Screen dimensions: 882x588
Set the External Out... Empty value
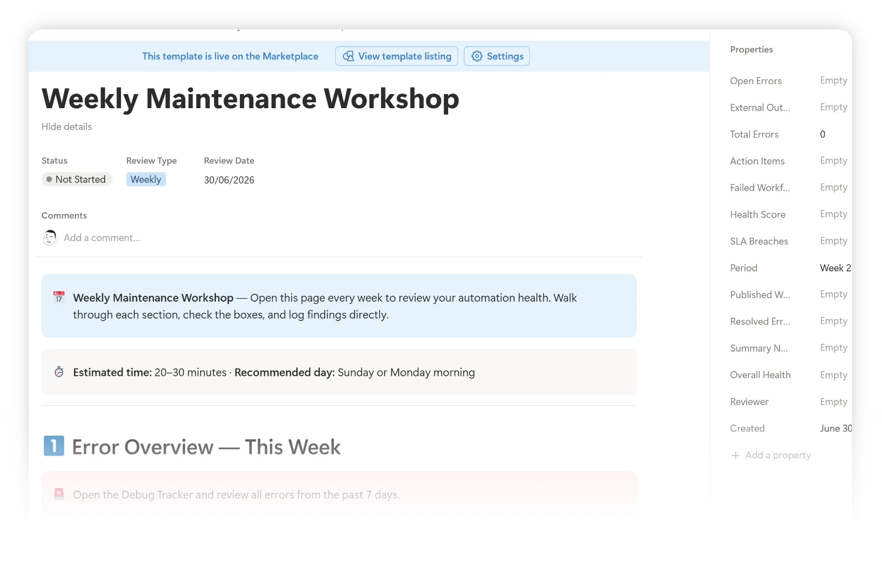tap(834, 107)
